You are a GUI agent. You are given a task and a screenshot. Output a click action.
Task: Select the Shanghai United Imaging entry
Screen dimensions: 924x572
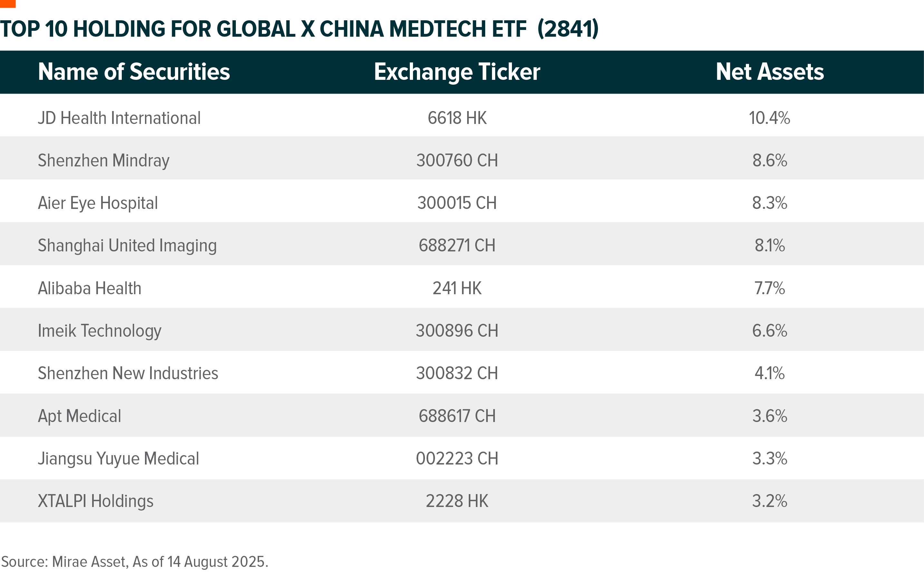click(x=127, y=246)
